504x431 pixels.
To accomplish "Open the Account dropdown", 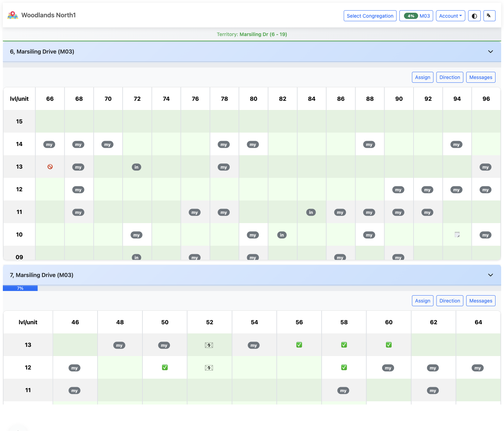I will [450, 16].
